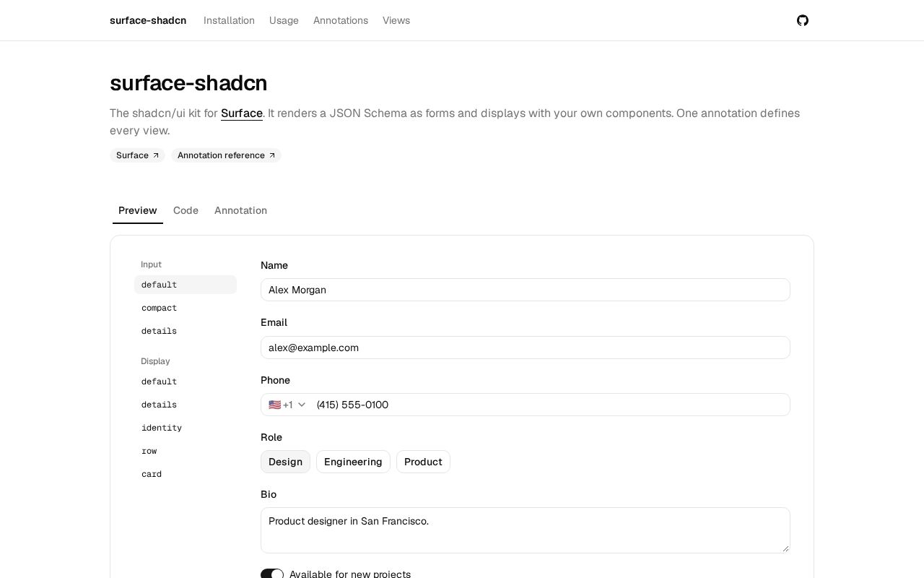924x578 pixels.
Task: Select the Input default view
Action: click(x=186, y=285)
